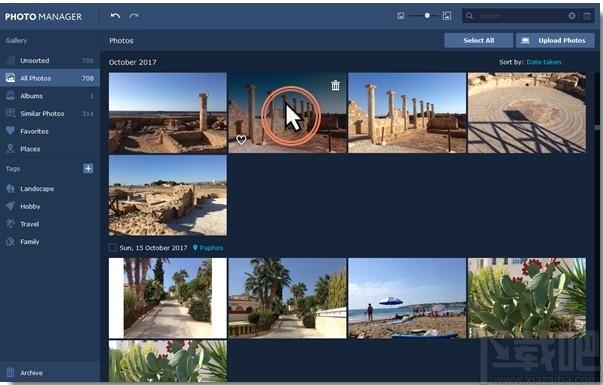Click the small thumbnail size icon
Image resolution: width=603 pixels, height=385 pixels.
pos(400,16)
